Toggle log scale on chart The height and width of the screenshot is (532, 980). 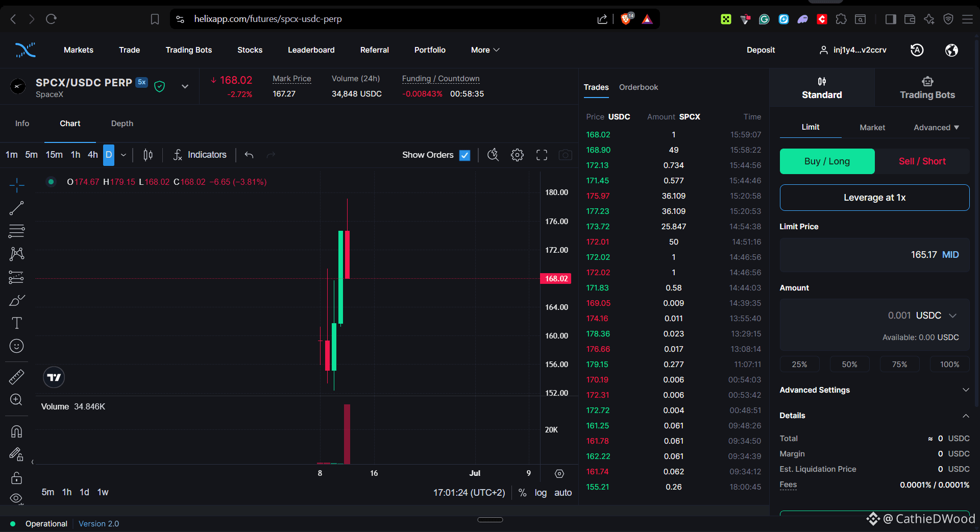[x=541, y=493]
